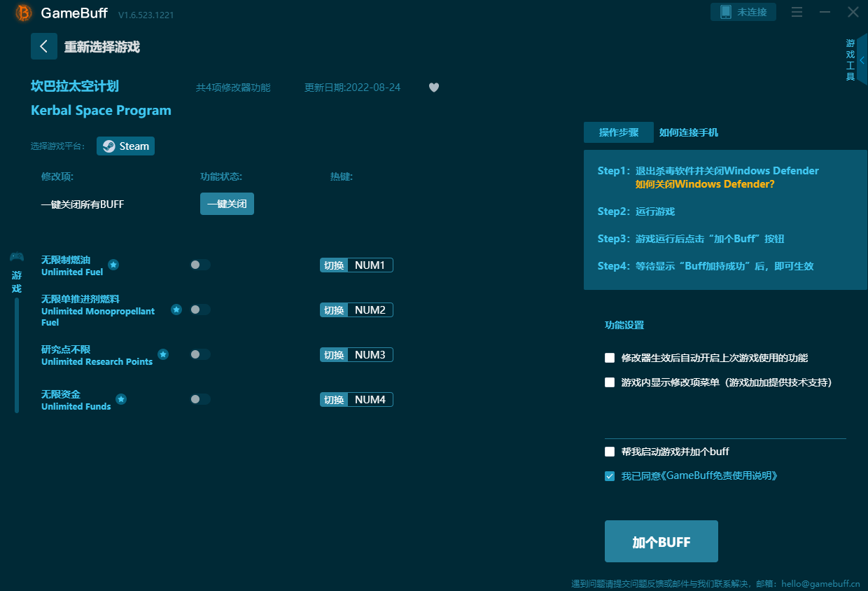Click the 切换 button for NUM3 hotkey
Viewport: 868px width, 591px height.
[x=334, y=355]
